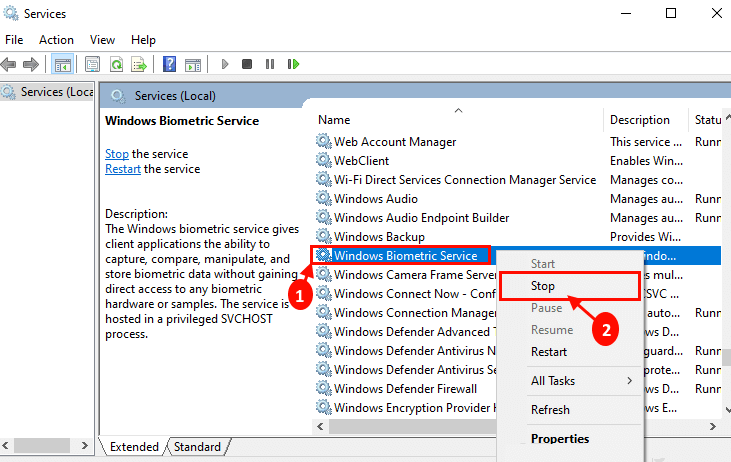This screenshot has height=462, width=731.
Task: Choose Restart in the context menu
Action: pyautogui.click(x=569, y=352)
